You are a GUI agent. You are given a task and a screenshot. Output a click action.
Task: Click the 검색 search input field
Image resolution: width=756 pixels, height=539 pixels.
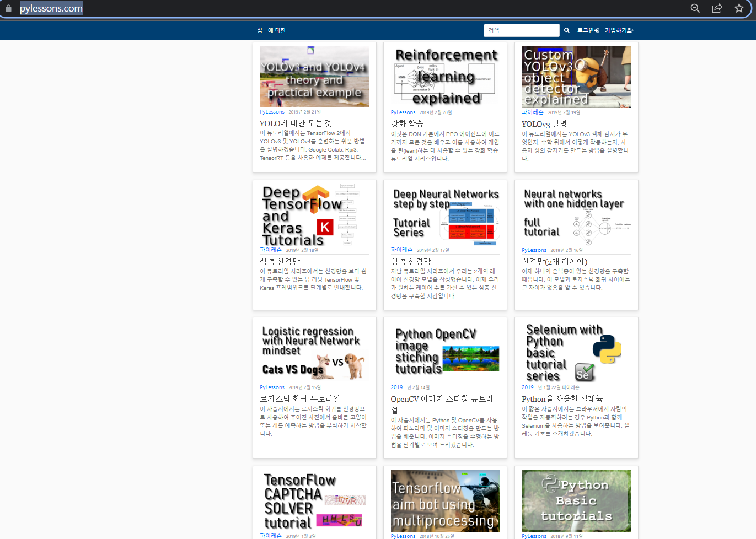(x=522, y=30)
